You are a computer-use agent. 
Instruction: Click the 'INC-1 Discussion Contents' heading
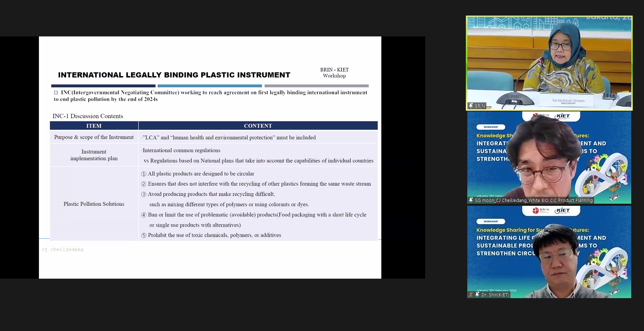coord(88,116)
